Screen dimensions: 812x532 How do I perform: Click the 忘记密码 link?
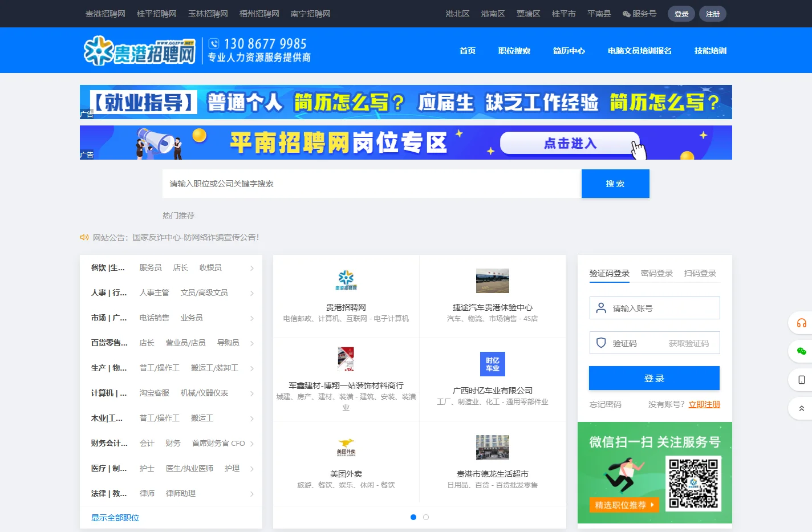pos(606,404)
